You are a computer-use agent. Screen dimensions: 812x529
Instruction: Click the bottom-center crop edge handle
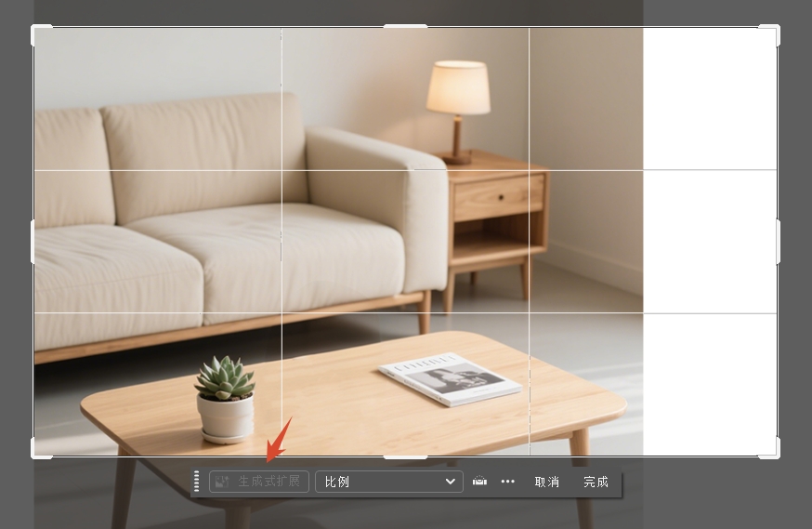tap(405, 456)
